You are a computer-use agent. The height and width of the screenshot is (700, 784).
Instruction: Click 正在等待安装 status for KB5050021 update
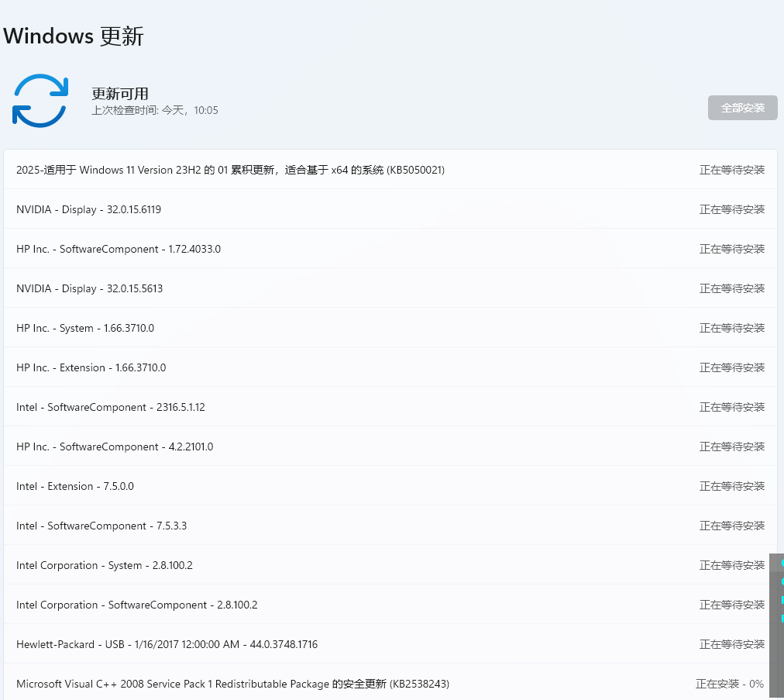pyautogui.click(x=732, y=170)
